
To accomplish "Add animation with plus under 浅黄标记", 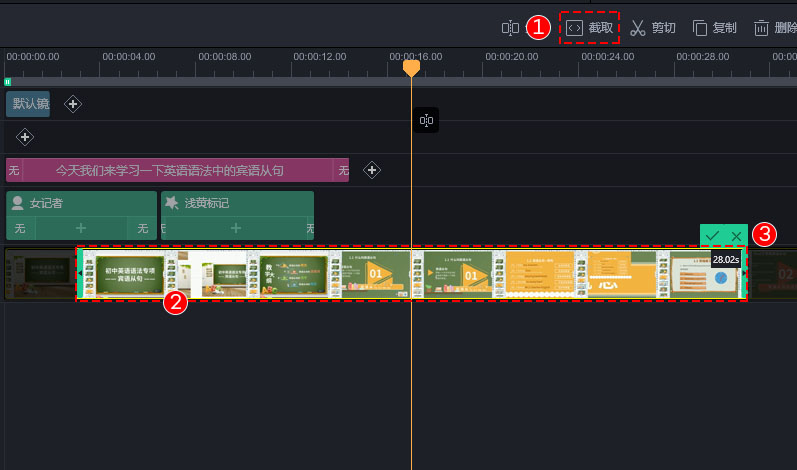I will click(236, 228).
